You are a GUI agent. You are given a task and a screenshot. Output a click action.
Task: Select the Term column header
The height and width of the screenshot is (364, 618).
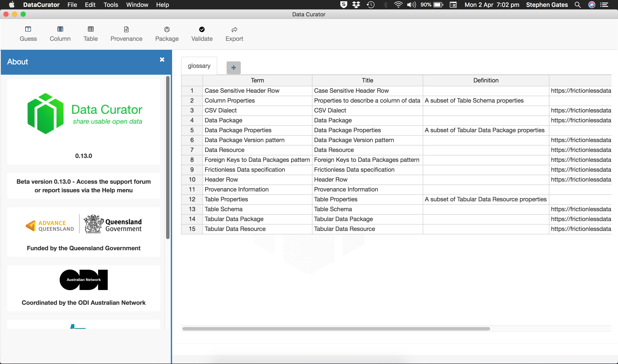pos(257,80)
